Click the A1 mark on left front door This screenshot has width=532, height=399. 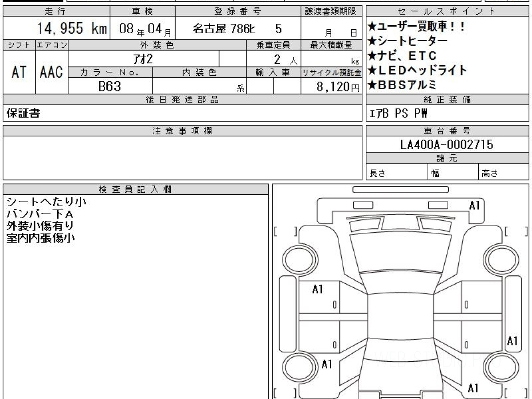point(317,289)
